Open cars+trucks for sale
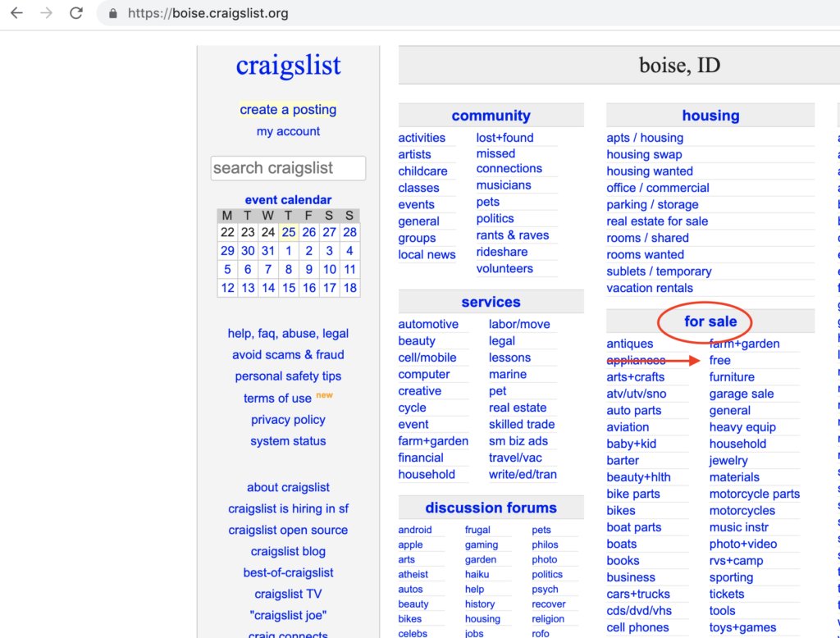 click(x=638, y=594)
